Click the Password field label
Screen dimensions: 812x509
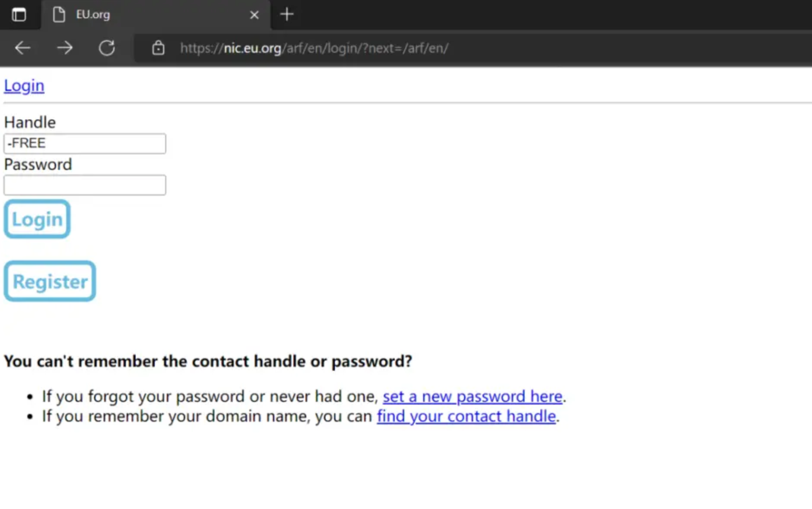pyautogui.click(x=38, y=164)
